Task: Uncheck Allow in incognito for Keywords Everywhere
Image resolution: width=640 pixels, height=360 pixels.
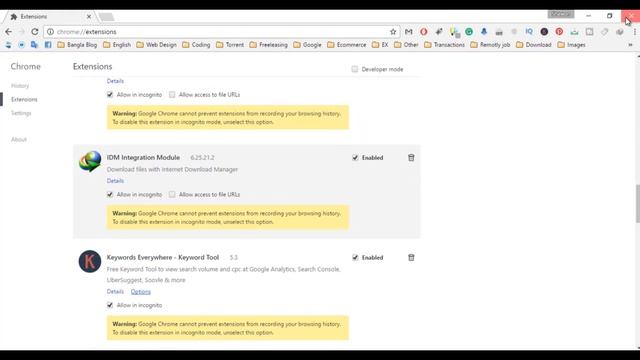Action: click(110, 305)
